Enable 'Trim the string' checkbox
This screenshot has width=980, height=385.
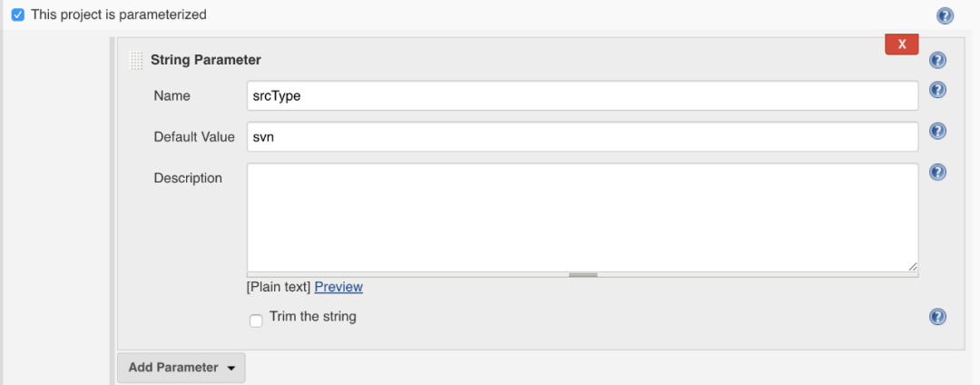tap(256, 320)
